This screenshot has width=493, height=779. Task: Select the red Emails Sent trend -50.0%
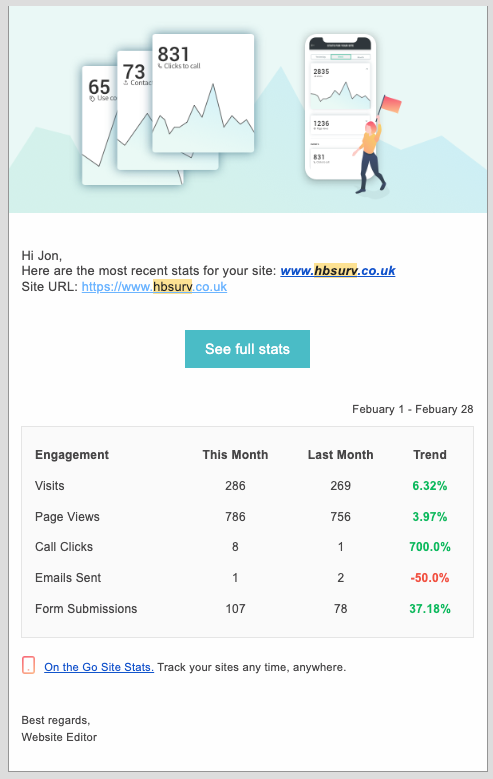click(430, 577)
